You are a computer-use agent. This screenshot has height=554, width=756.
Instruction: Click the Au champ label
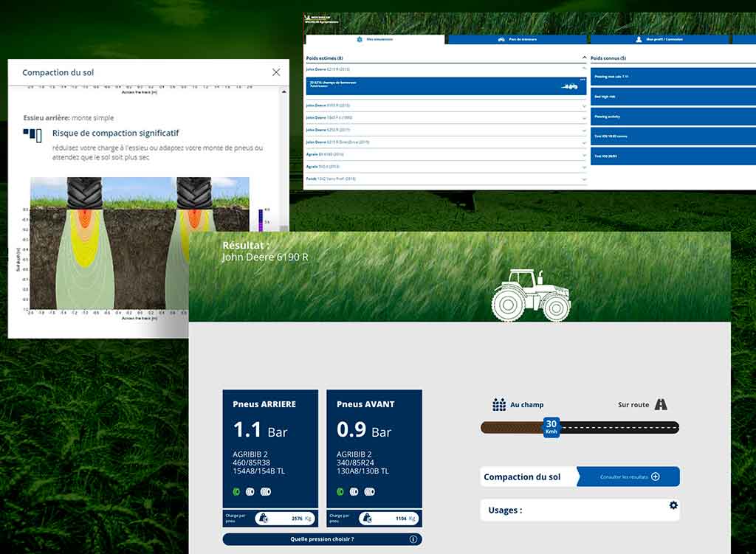point(527,405)
